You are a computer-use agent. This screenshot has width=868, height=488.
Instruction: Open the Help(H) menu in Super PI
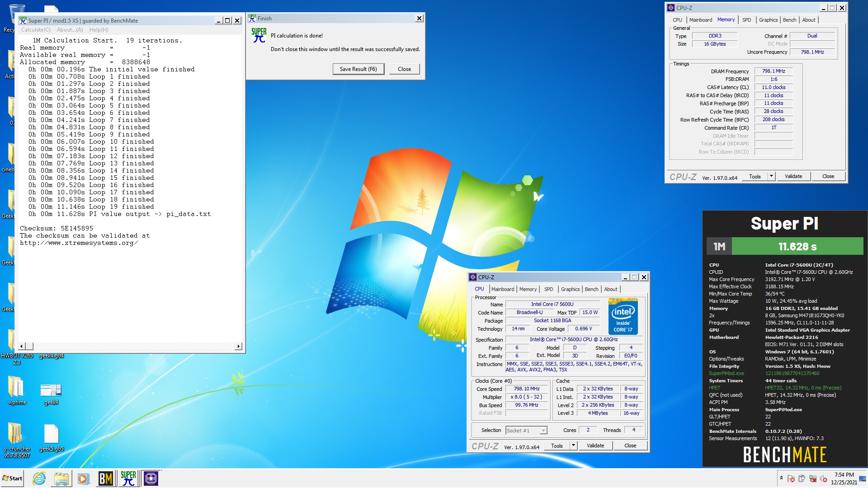[x=99, y=30]
